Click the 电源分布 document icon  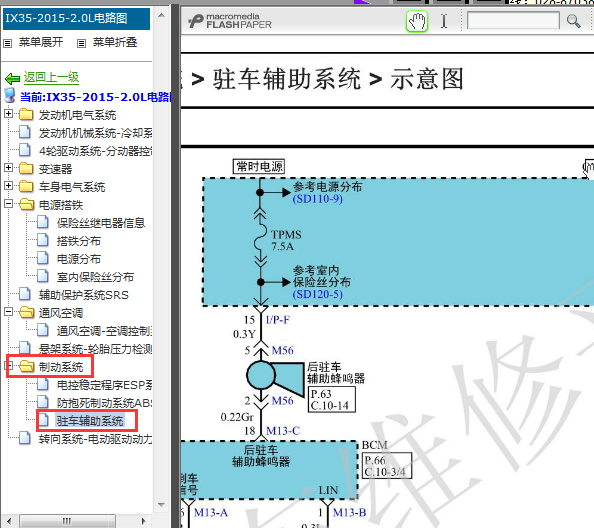(43, 258)
